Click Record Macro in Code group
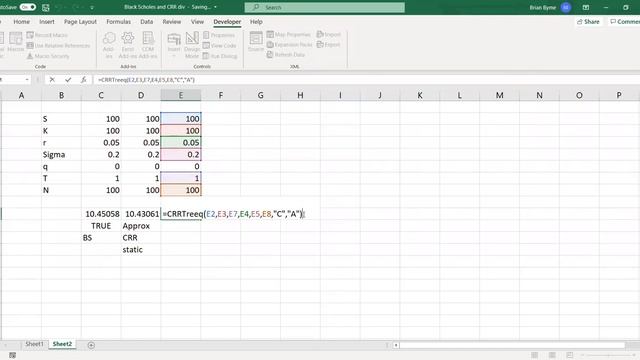Viewport: 640px width, 360px height. (47, 35)
